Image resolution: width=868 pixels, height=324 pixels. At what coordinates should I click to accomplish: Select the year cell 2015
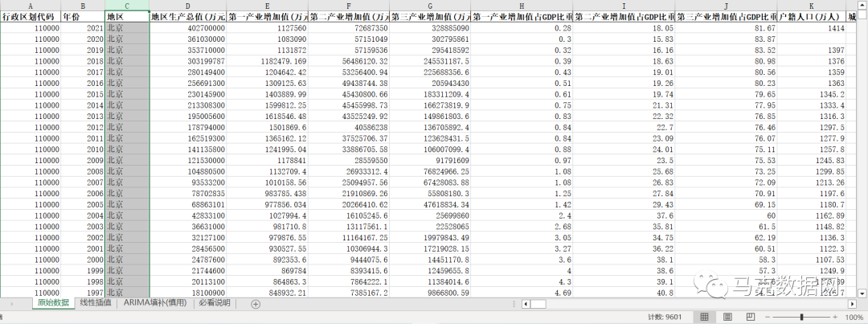(x=83, y=94)
